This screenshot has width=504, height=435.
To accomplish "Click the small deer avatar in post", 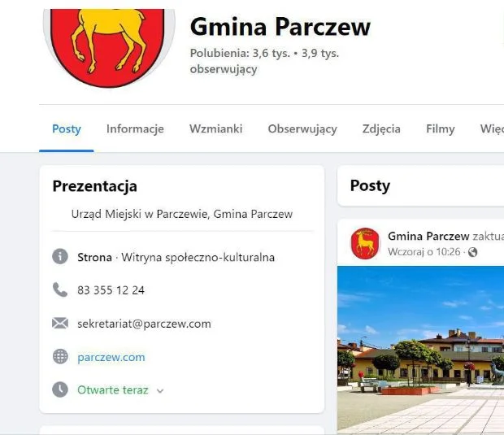I will click(365, 244).
